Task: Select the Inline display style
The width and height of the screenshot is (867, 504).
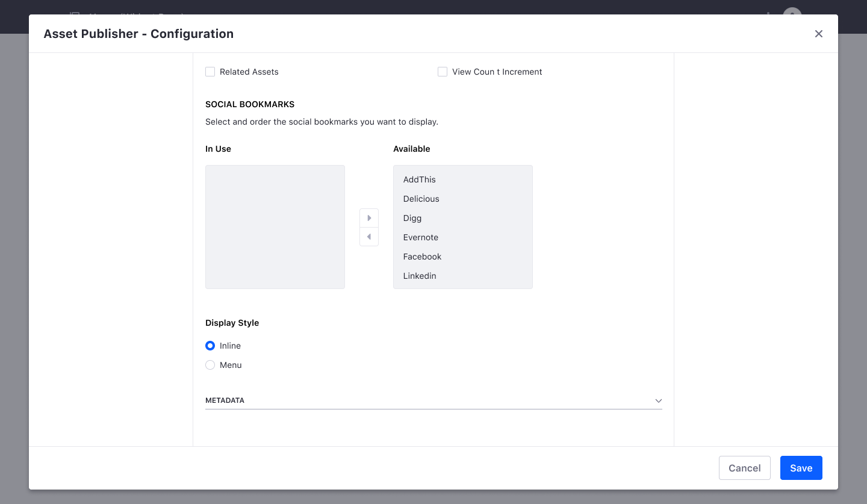Action: 210,346
